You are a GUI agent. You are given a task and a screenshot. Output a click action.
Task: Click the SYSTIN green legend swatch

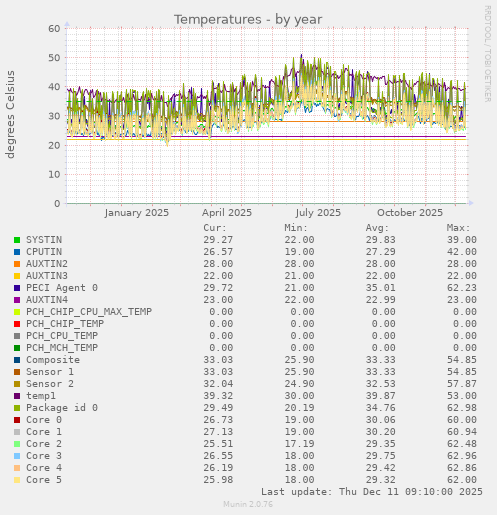coord(17,240)
